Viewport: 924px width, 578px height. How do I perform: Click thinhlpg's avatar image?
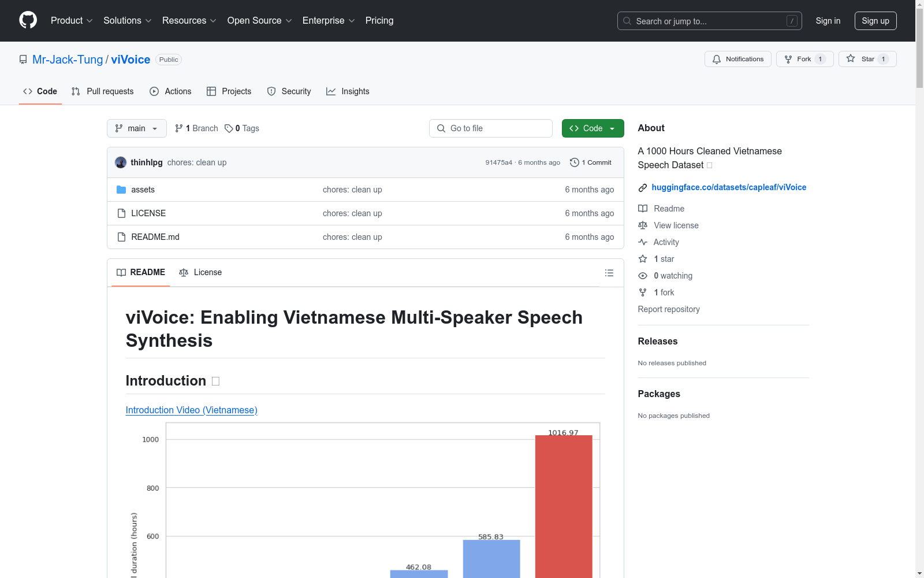coord(121,162)
